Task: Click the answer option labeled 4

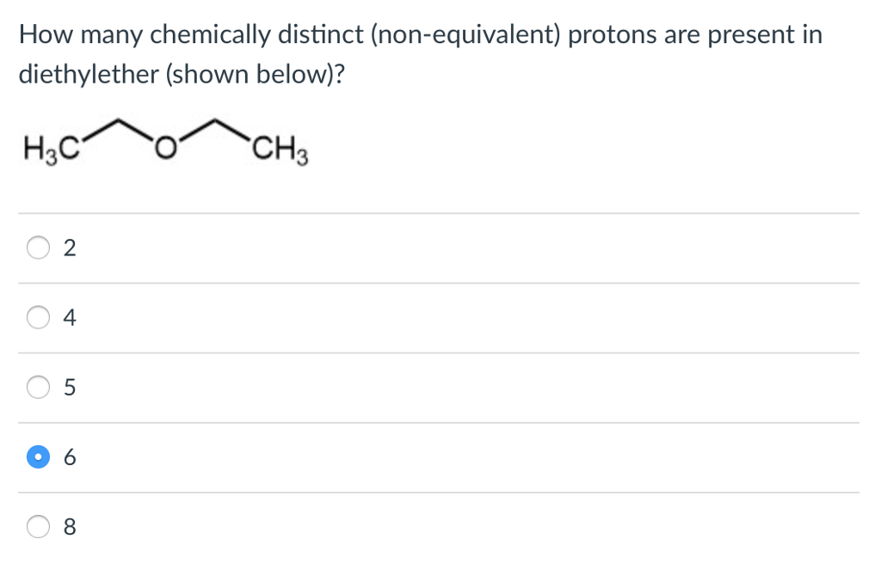Action: pyautogui.click(x=70, y=318)
